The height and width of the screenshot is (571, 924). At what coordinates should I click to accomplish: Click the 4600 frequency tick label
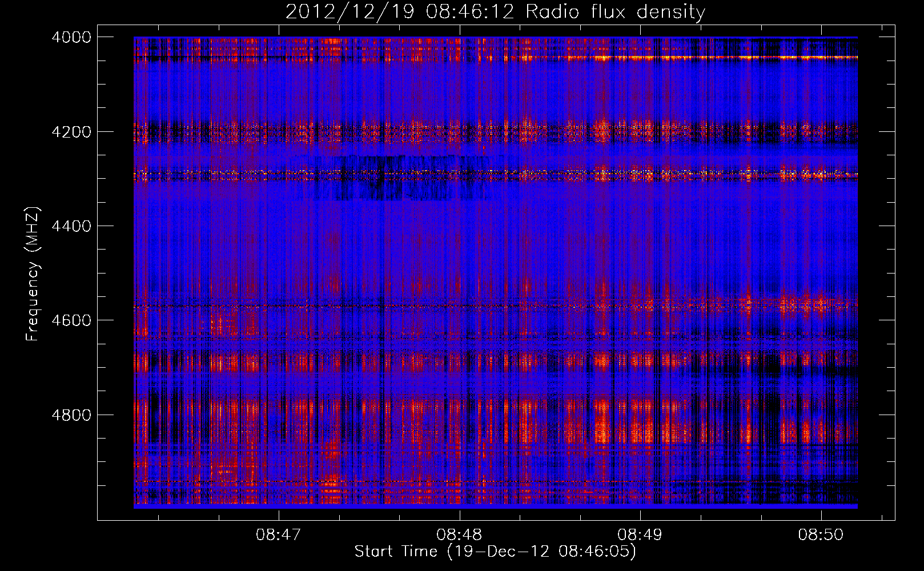pos(71,320)
